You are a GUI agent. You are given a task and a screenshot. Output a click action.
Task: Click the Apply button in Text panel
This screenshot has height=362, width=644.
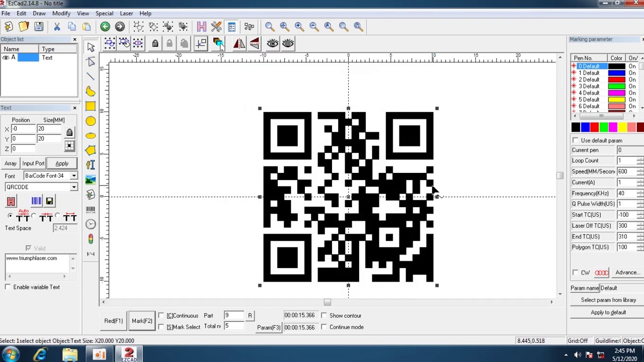(62, 163)
